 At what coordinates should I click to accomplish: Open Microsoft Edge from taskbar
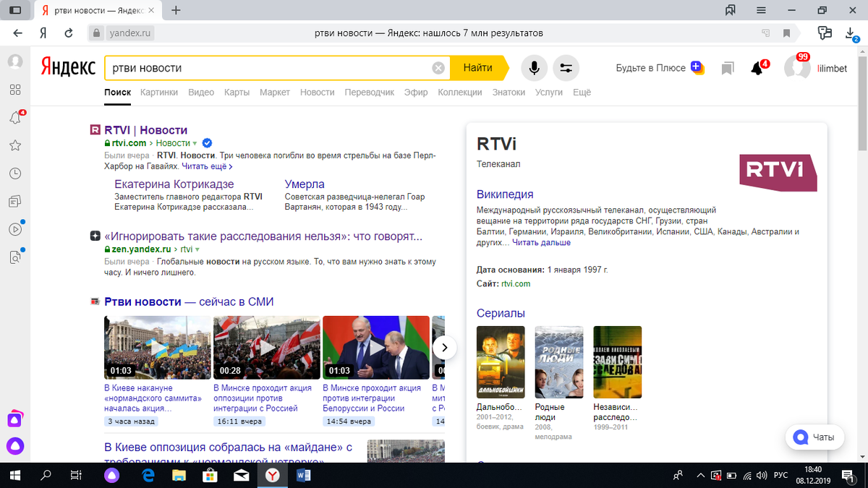pos(148,475)
